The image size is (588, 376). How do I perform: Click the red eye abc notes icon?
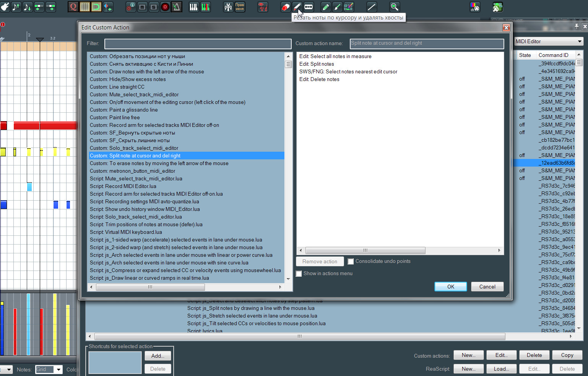coord(263,7)
